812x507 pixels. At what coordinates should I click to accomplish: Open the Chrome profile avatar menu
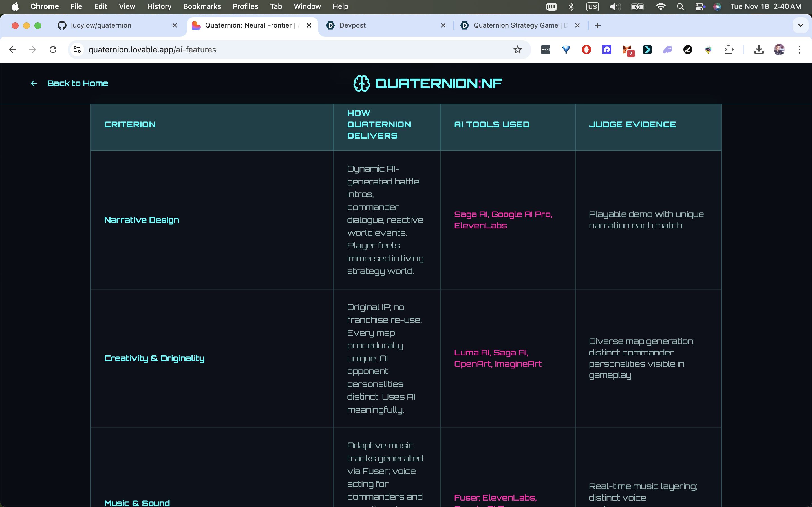click(x=779, y=50)
